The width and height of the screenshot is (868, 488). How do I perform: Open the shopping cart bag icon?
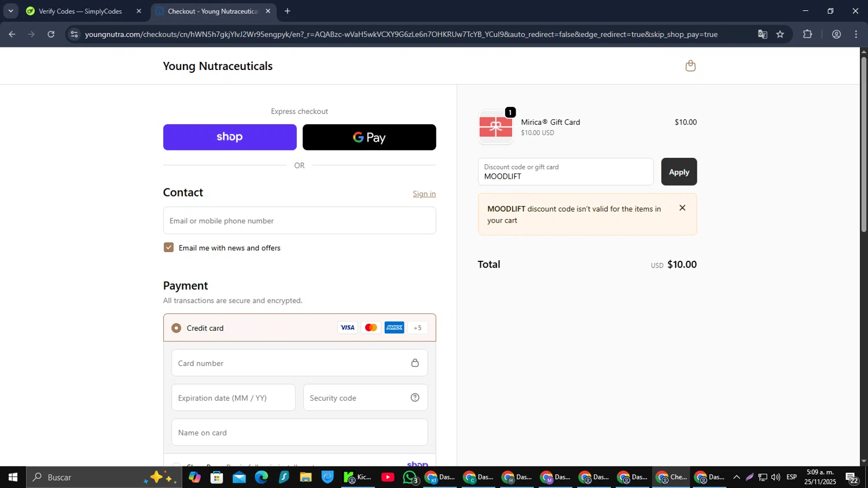(x=690, y=66)
